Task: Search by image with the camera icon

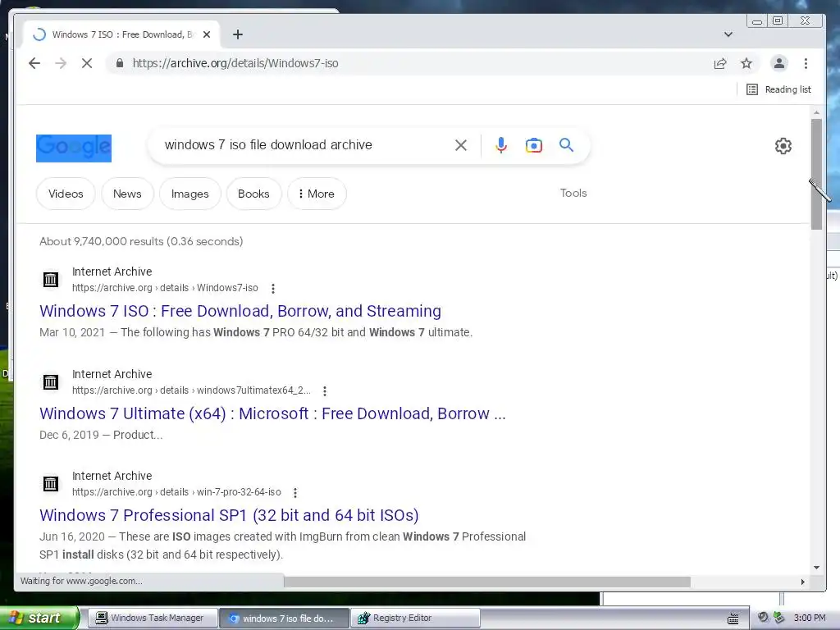Action: [x=533, y=145]
